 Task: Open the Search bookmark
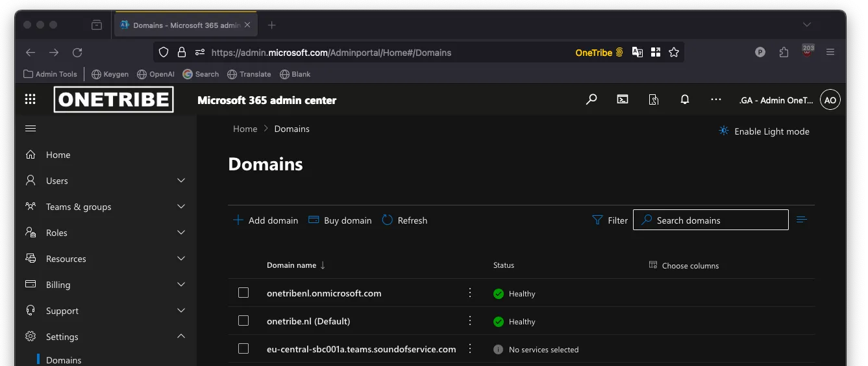pos(201,74)
